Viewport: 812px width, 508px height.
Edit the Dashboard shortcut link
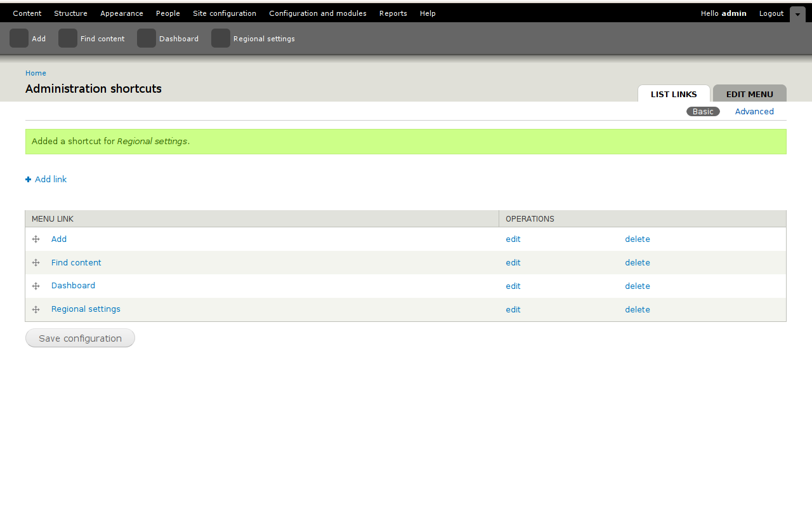point(513,286)
